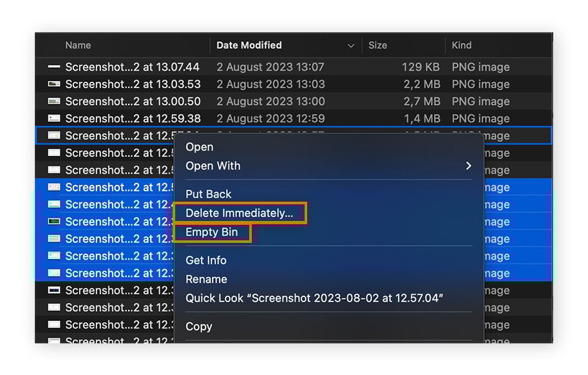Select Empty Bin in the context menu

click(211, 233)
